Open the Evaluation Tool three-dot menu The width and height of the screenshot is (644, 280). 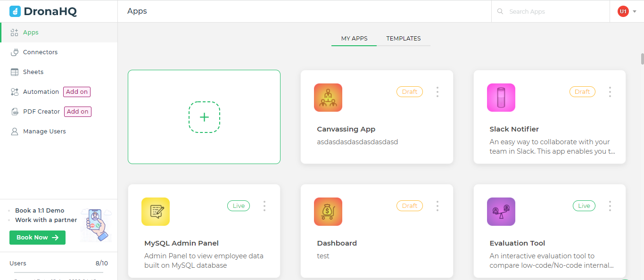click(610, 206)
